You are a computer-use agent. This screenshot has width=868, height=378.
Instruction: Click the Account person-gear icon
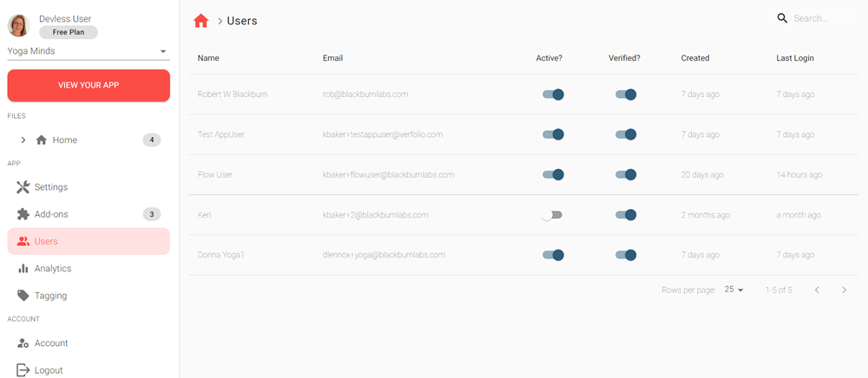23,343
